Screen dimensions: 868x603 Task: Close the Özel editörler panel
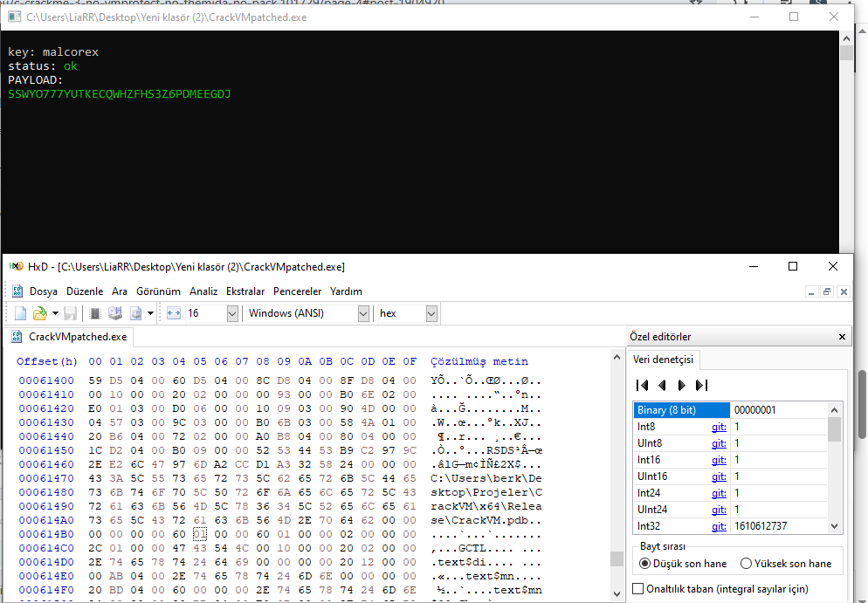pyautogui.click(x=842, y=337)
